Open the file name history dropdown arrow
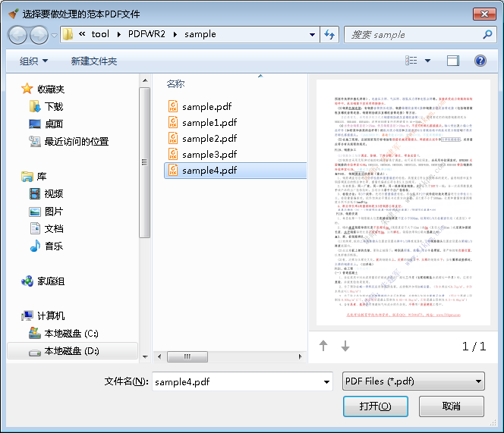Screen dimensions: 504x433 pyautogui.click(x=326, y=382)
